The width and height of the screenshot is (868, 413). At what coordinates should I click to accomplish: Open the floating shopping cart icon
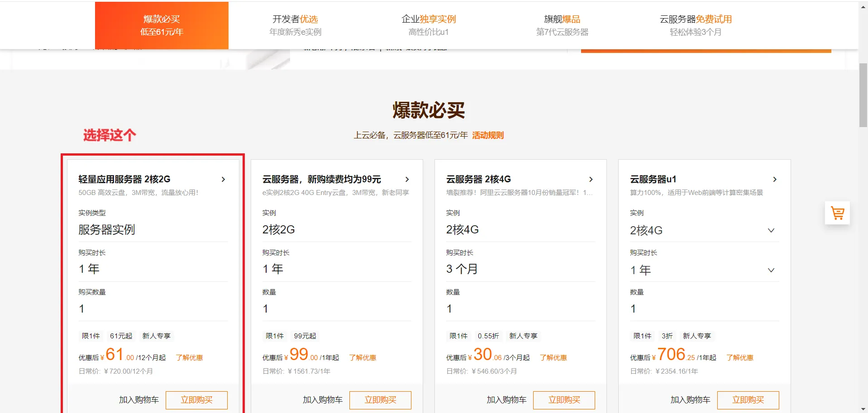837,213
